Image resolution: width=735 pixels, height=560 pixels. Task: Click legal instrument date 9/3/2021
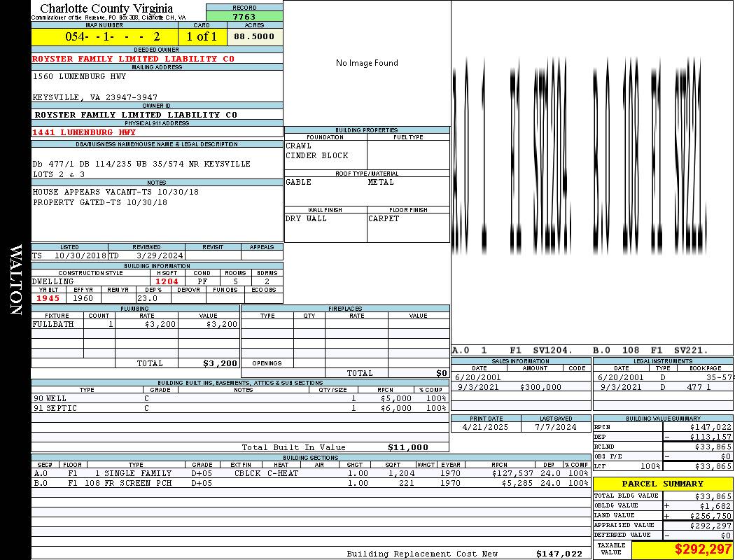(x=621, y=388)
